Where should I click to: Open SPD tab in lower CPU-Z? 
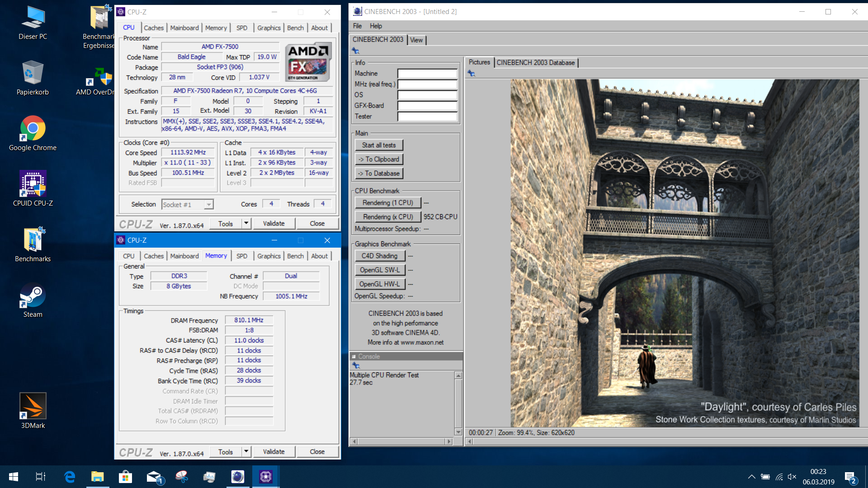pos(242,256)
